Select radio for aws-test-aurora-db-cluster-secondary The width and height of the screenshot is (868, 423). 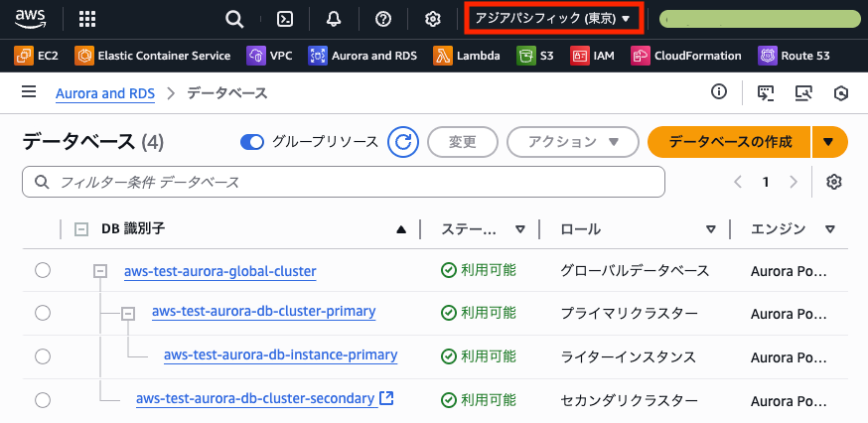(43, 399)
